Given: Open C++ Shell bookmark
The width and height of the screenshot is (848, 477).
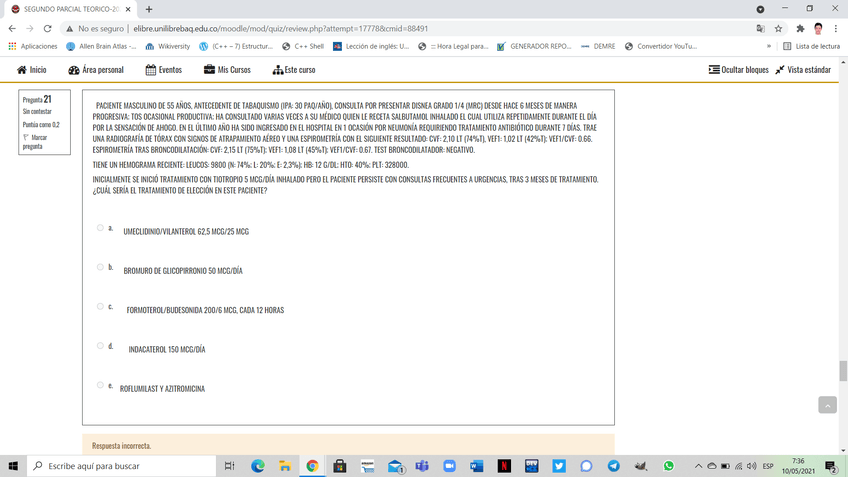Looking at the screenshot, I should click(303, 47).
